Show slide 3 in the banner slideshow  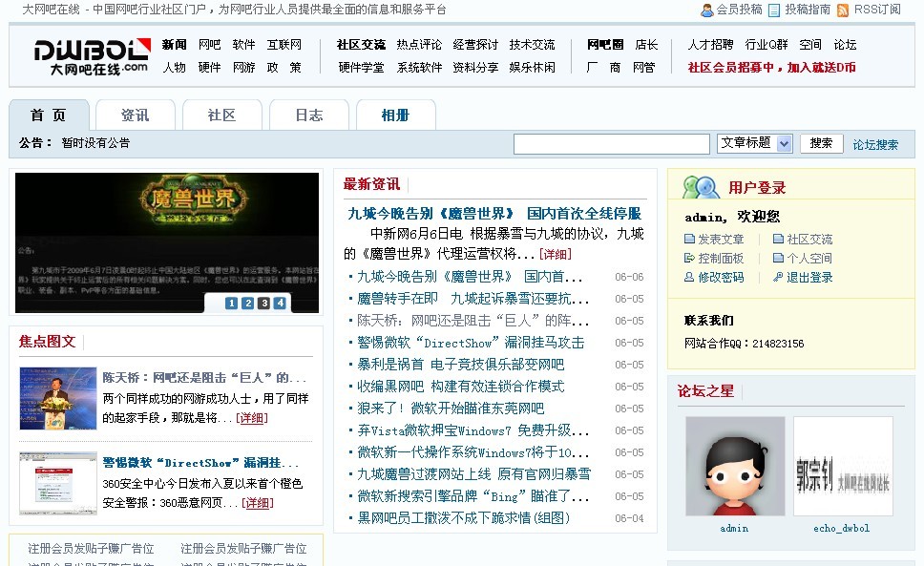tap(263, 304)
